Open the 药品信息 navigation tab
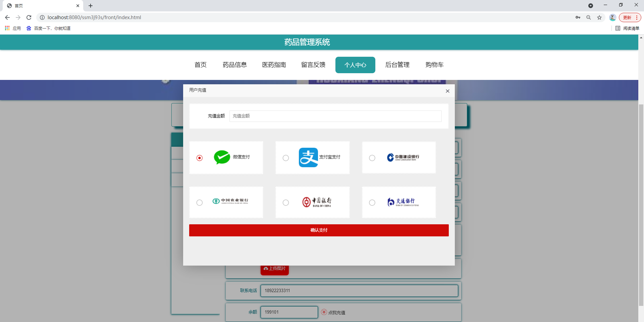 [x=235, y=65]
